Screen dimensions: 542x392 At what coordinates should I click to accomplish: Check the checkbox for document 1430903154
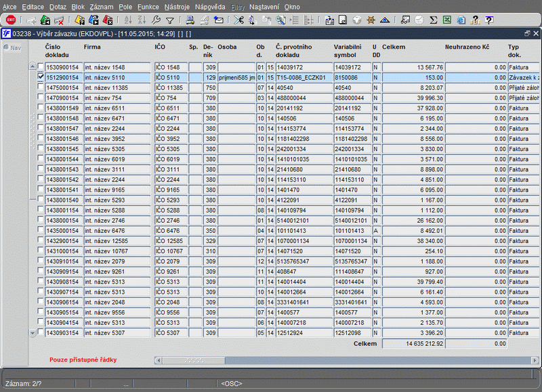coord(41,332)
